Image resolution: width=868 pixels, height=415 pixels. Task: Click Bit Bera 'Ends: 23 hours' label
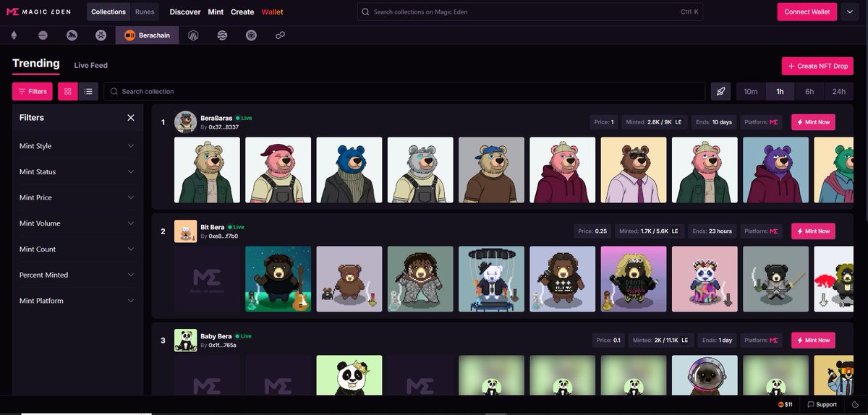712,231
